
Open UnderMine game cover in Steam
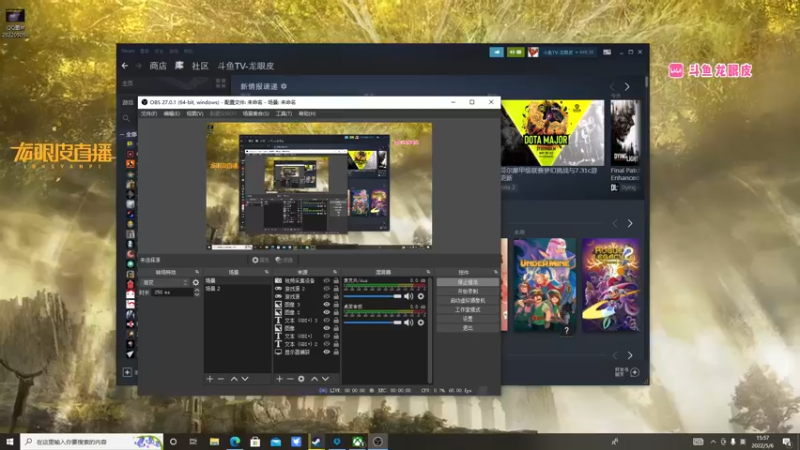tap(545, 285)
